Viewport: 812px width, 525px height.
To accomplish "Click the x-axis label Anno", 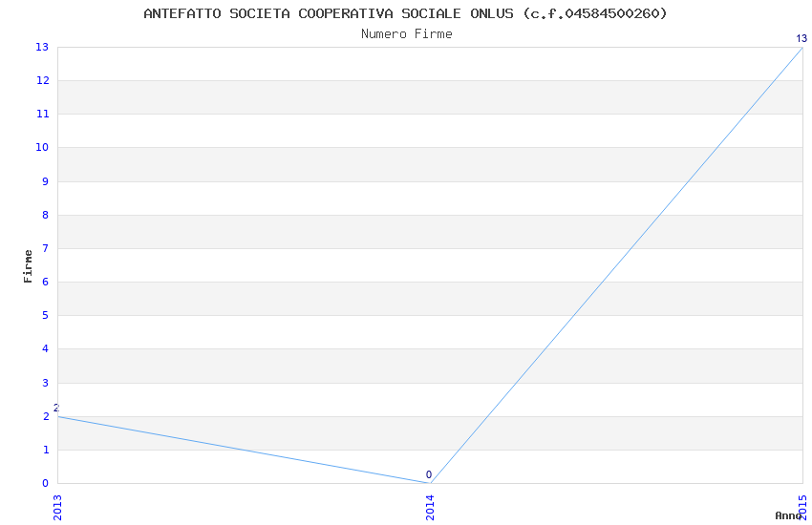I will [x=788, y=515].
